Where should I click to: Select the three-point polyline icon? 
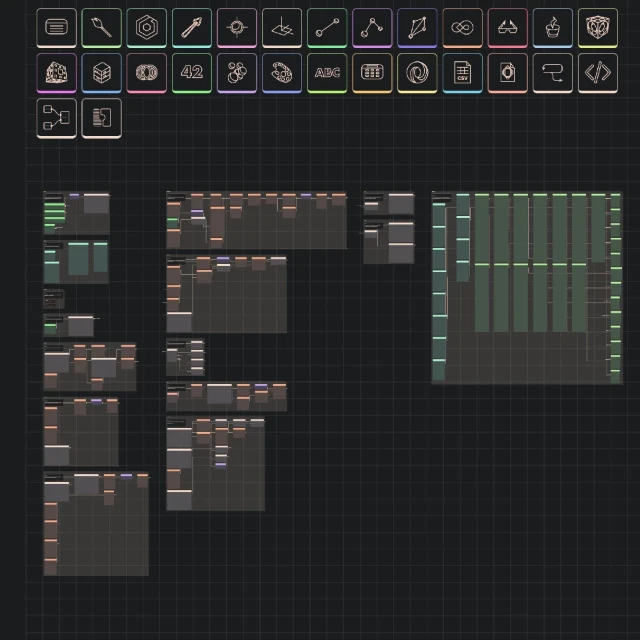pyautogui.click(x=372, y=28)
